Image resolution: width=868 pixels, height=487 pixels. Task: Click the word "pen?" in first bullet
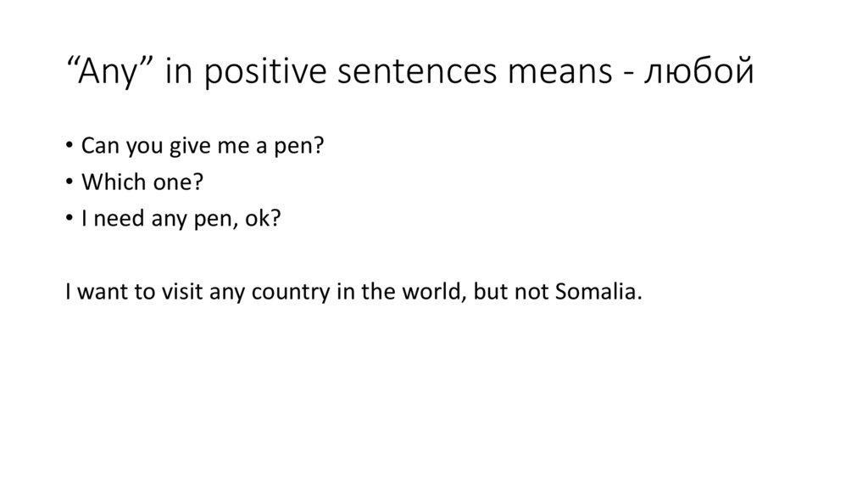pos(307,148)
